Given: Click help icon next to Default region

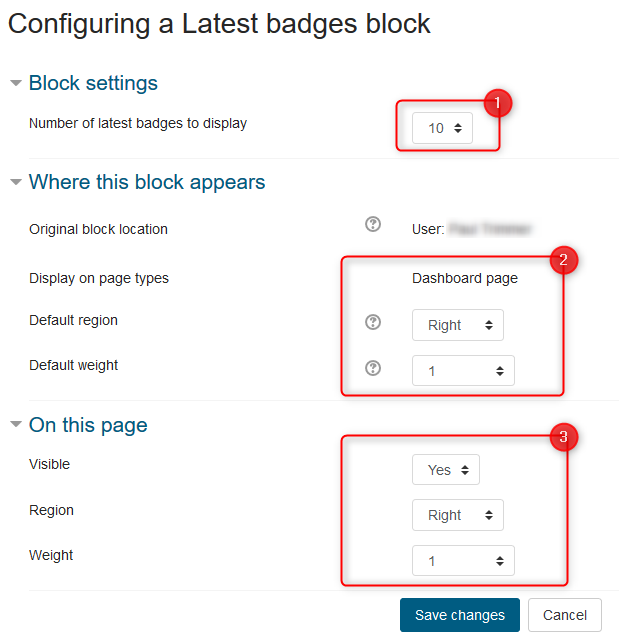Looking at the screenshot, I should click(373, 322).
